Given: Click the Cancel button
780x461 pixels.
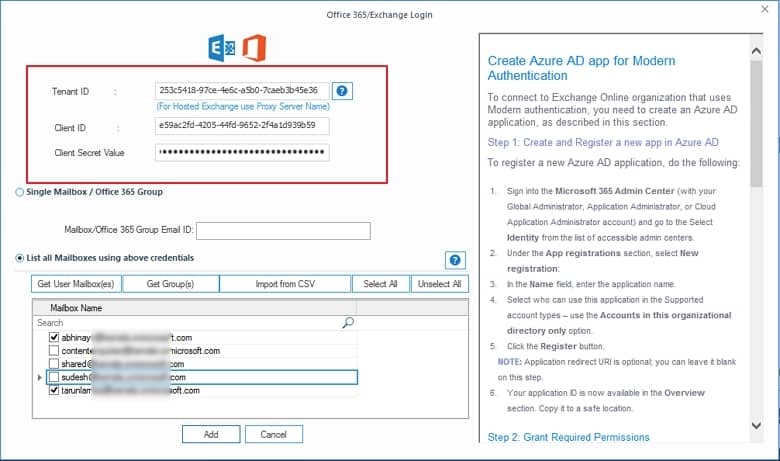Looking at the screenshot, I should click(274, 434).
